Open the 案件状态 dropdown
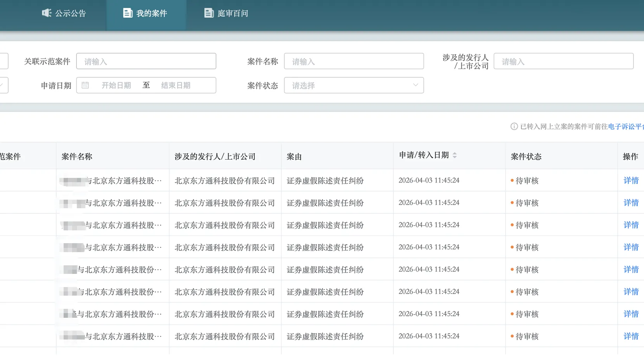Image resolution: width=644 pixels, height=357 pixels. tap(354, 85)
